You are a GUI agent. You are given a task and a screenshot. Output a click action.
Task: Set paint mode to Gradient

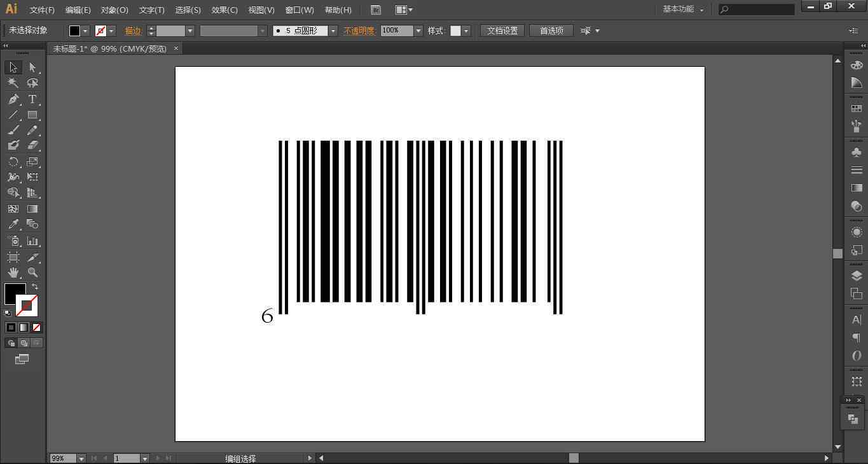click(24, 327)
